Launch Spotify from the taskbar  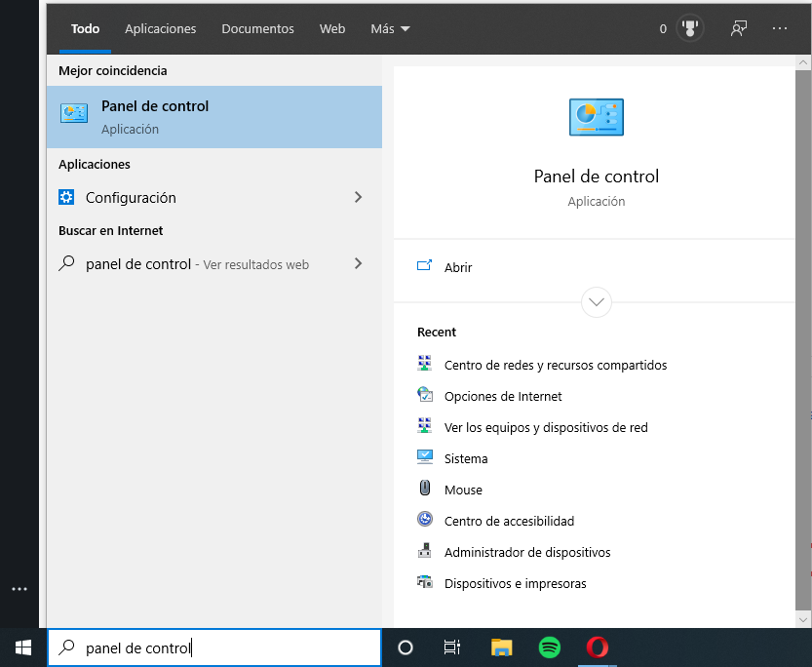point(549,647)
